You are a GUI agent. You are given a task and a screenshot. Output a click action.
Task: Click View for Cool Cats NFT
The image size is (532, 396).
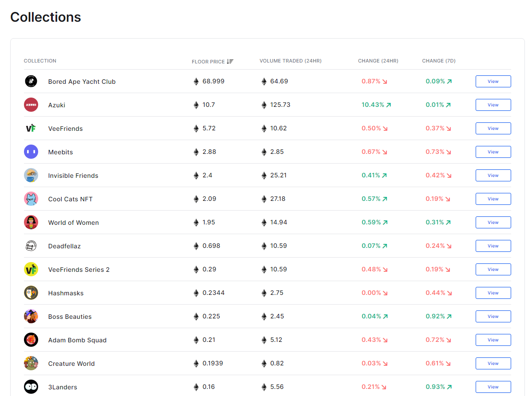pos(493,199)
